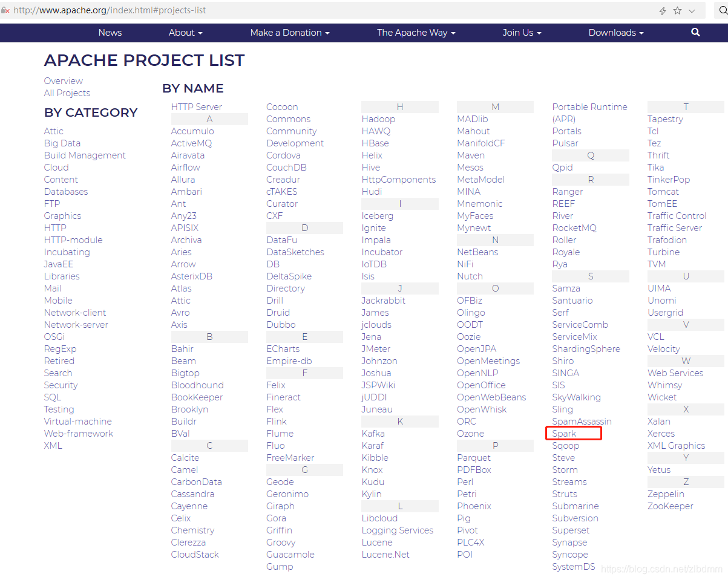
Task: Open the search magnifier icon in navbar
Action: coord(695,33)
